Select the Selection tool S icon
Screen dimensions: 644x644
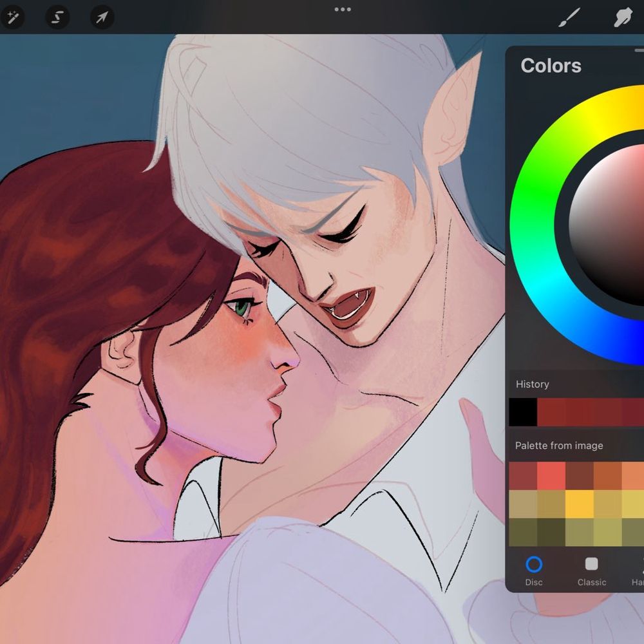point(57,17)
